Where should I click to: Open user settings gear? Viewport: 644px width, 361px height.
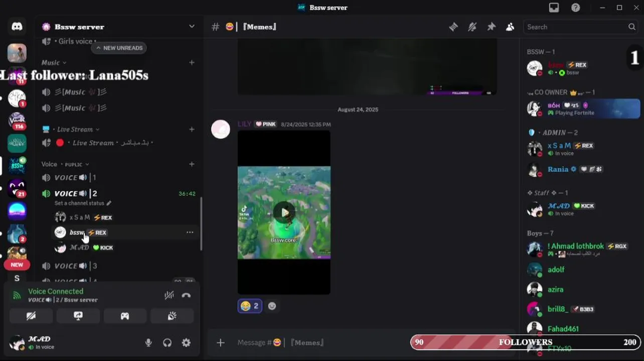(186, 342)
